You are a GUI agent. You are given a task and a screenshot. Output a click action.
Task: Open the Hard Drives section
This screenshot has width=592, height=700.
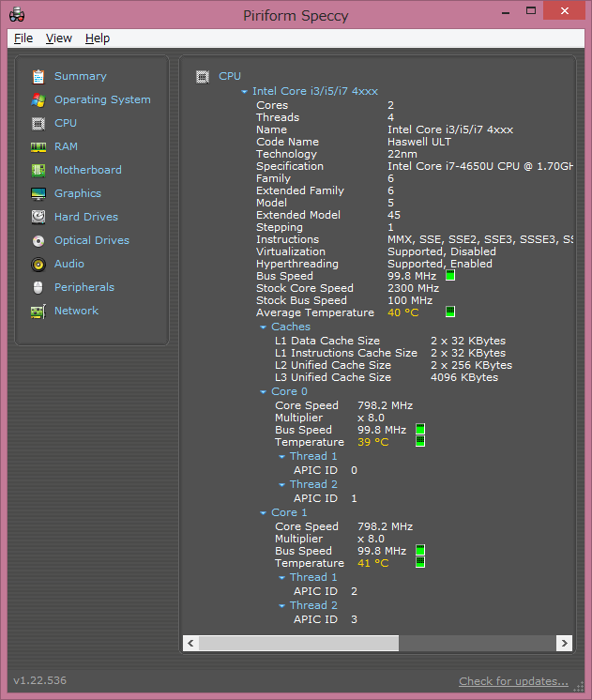[x=86, y=217]
